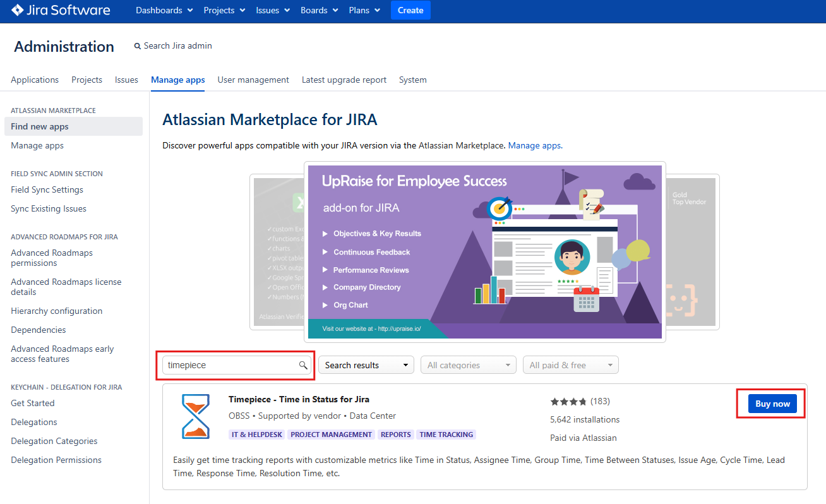The image size is (826, 504).
Task: Switch to the User management tab
Action: click(253, 80)
